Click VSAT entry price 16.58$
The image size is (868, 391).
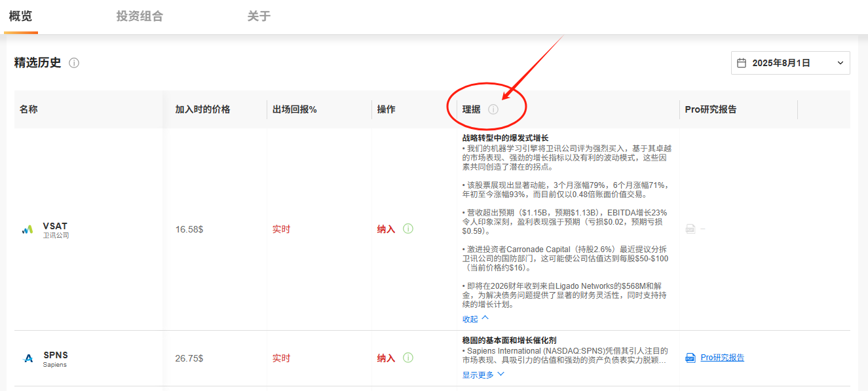click(189, 229)
